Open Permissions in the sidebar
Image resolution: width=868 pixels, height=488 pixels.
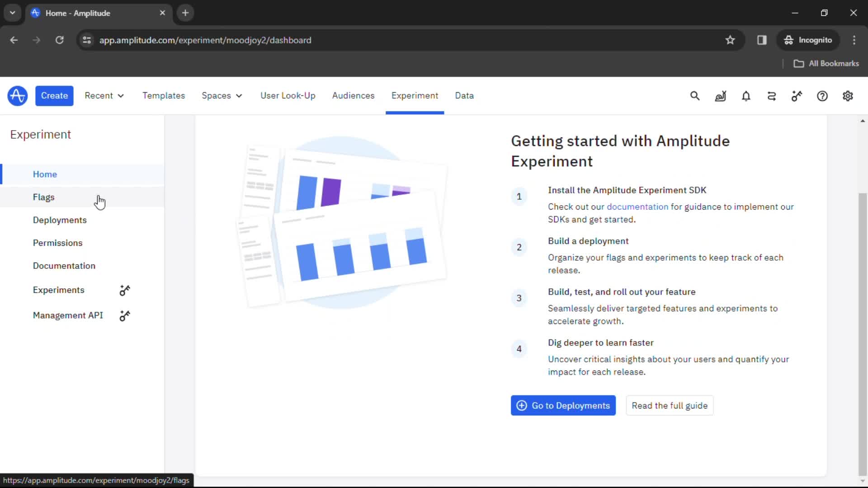(82, 243)
